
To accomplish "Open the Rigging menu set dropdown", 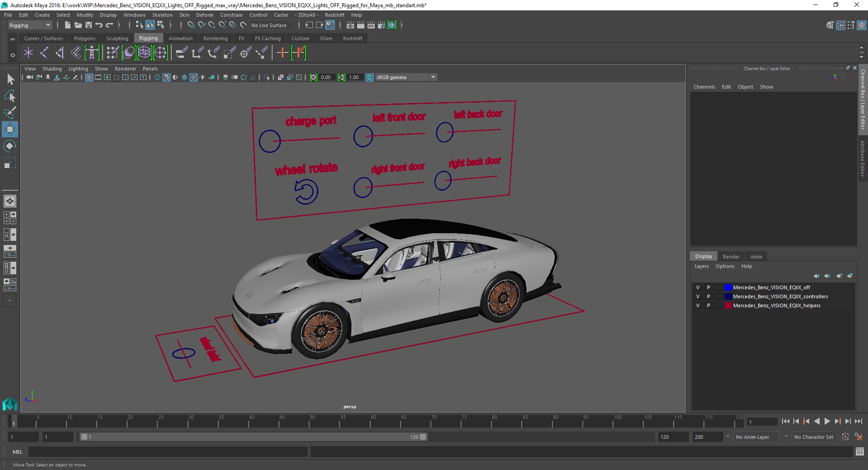I will (x=30, y=25).
